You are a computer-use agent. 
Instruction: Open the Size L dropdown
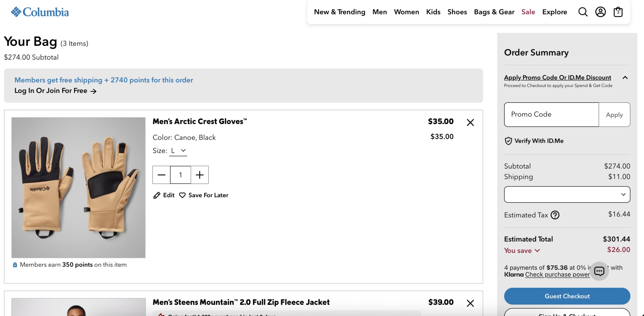coord(178,151)
